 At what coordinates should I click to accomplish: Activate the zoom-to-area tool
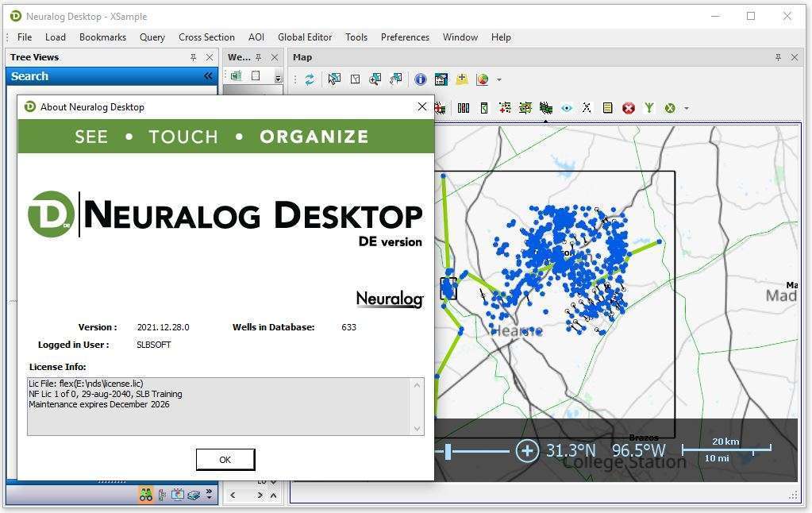click(375, 79)
